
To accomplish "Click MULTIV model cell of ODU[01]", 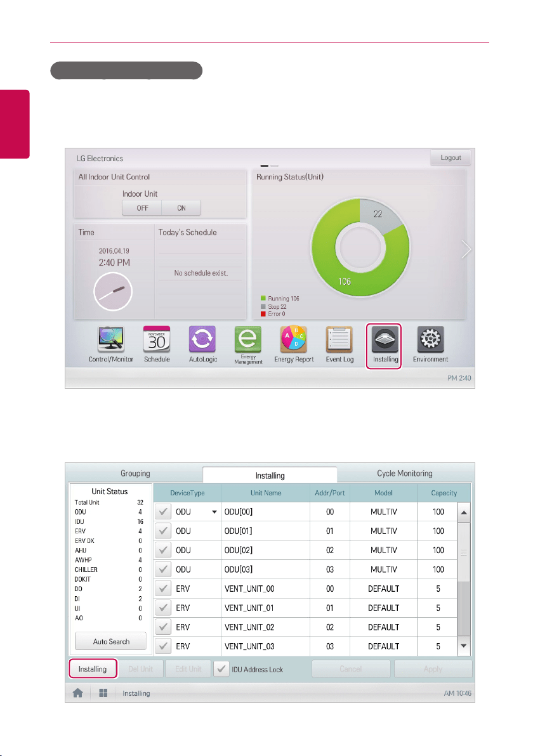I will coord(383,531).
